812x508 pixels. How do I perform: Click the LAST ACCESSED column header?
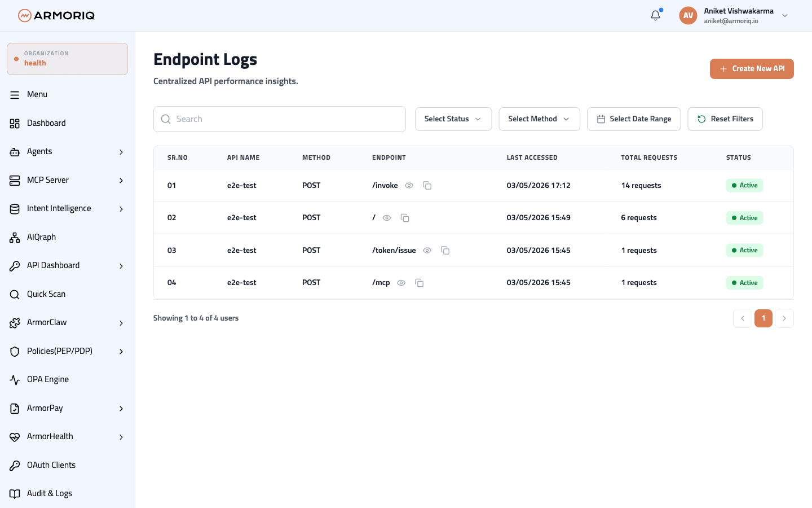click(x=532, y=158)
